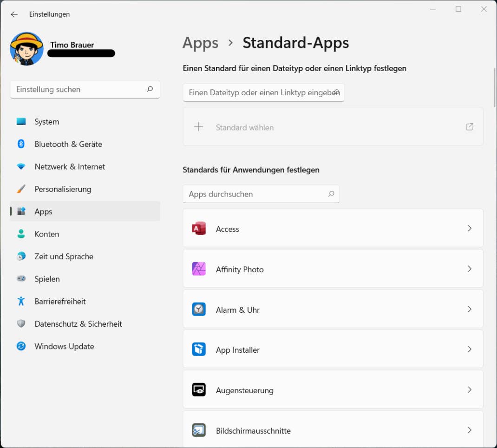
Task: Click the Bildschirmausschnitte snipping icon
Action: point(199,430)
